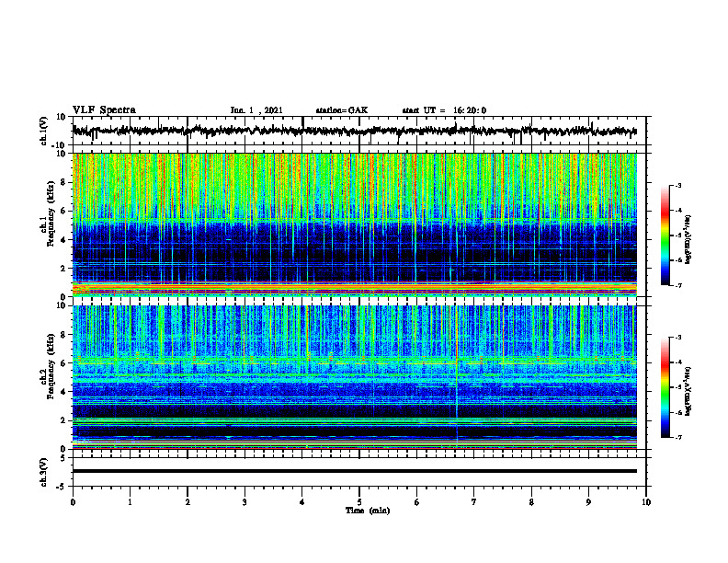Click the 'ch.1(V)' waveform axis label

(44, 131)
